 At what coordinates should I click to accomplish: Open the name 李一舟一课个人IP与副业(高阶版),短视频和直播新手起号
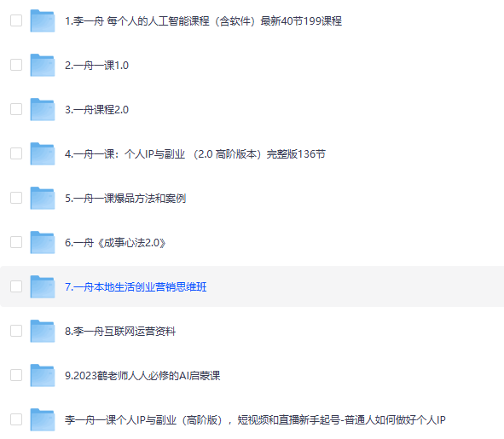(255, 420)
